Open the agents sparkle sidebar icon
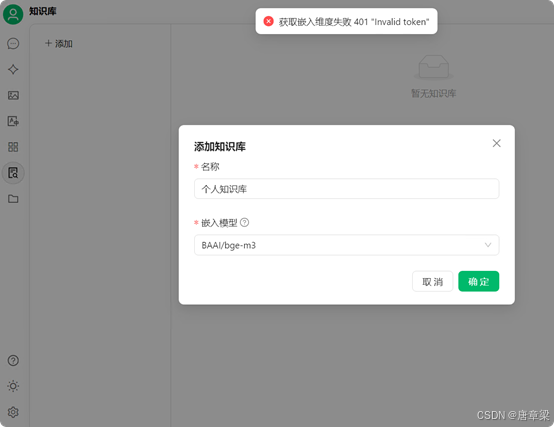 [13, 69]
